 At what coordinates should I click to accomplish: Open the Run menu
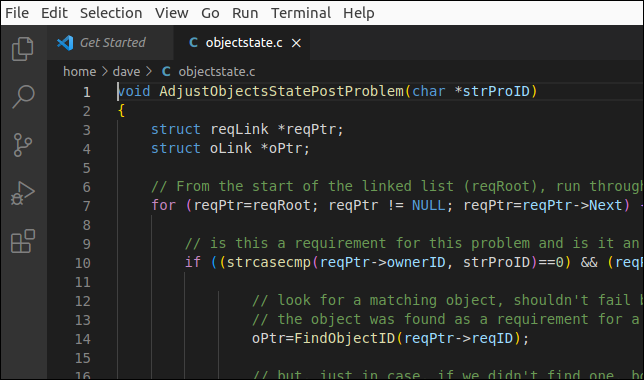245,13
